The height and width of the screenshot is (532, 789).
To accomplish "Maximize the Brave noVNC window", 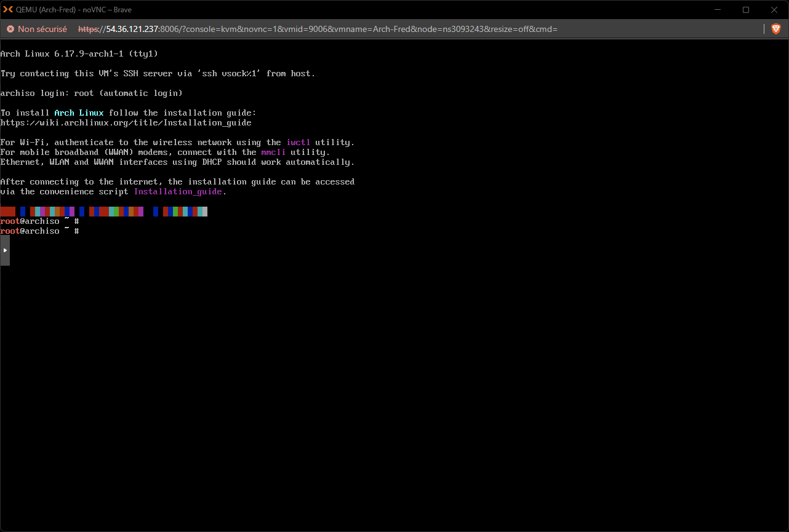I will [746, 10].
